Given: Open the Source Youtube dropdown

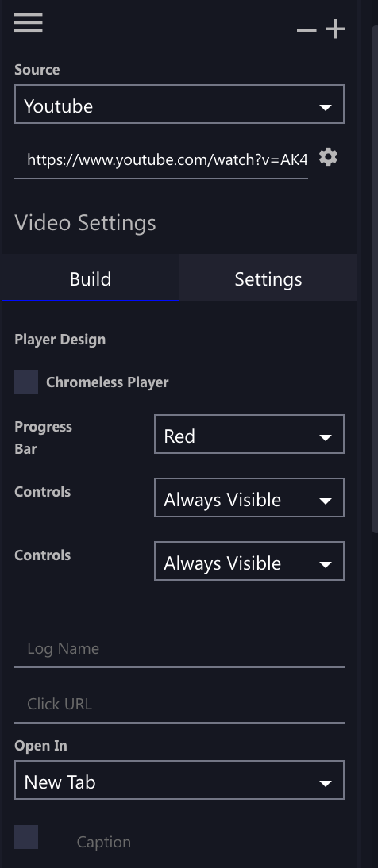Looking at the screenshot, I should (179, 104).
